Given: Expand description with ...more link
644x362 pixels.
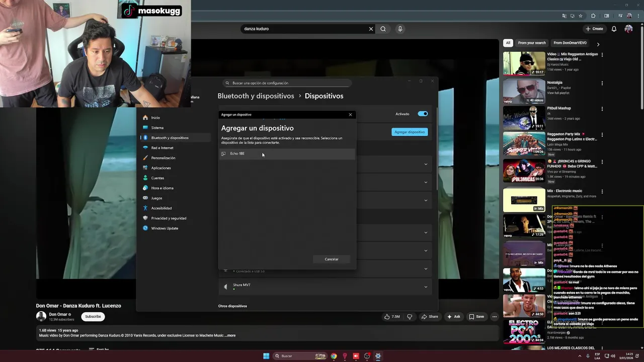Looking at the screenshot, I should (x=230, y=335).
